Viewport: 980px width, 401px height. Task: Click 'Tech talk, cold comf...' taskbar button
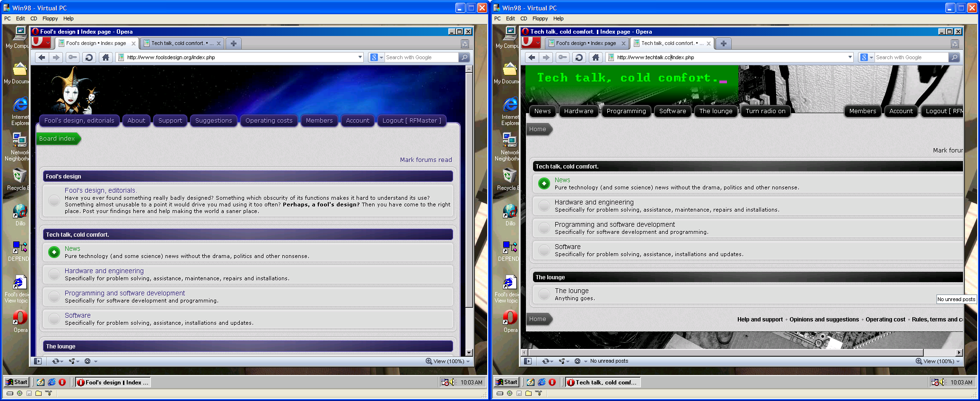click(x=602, y=382)
